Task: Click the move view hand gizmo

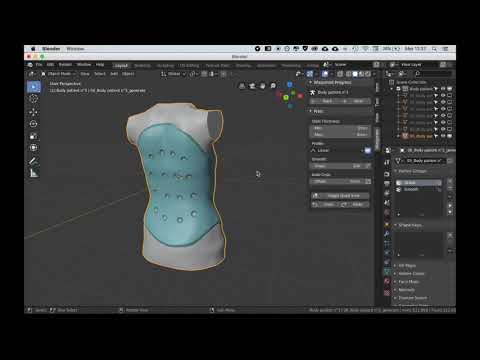Action: pyautogui.click(x=263, y=86)
